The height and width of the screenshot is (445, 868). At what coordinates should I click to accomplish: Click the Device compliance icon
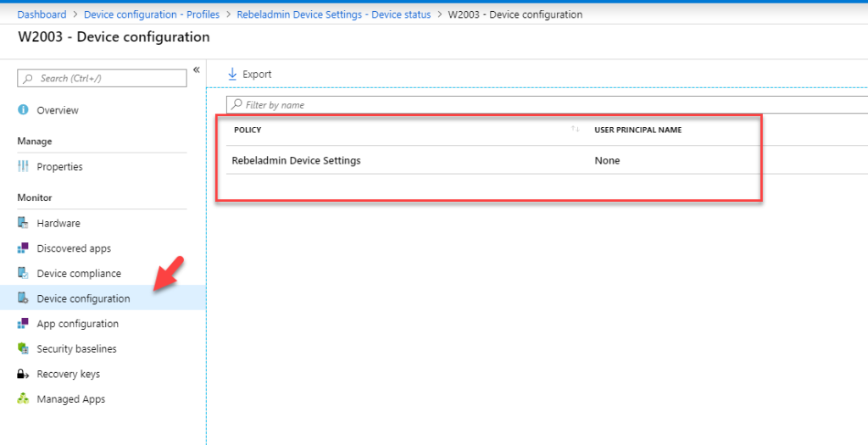point(23,274)
